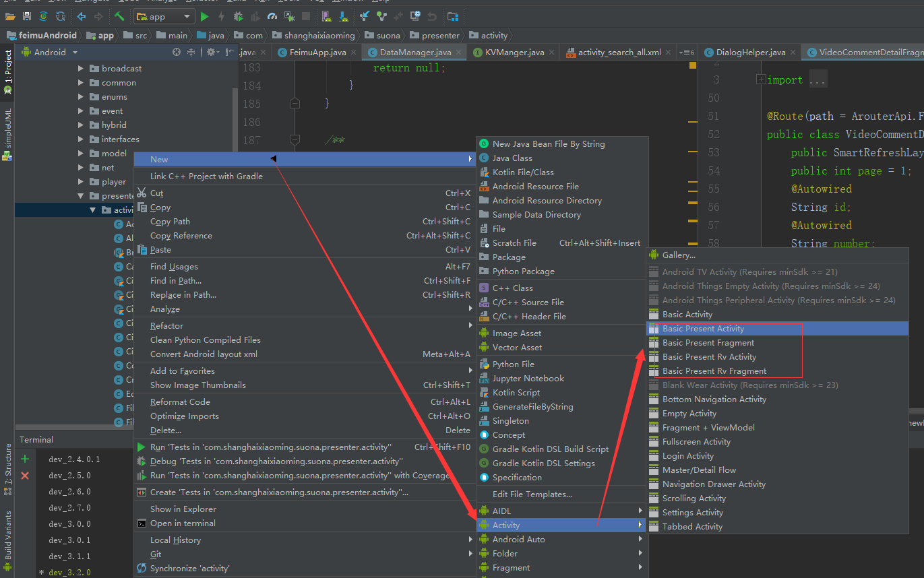Image resolution: width=924 pixels, height=578 pixels.
Task: Select Show in Explorer in context menu
Action: [305, 509]
